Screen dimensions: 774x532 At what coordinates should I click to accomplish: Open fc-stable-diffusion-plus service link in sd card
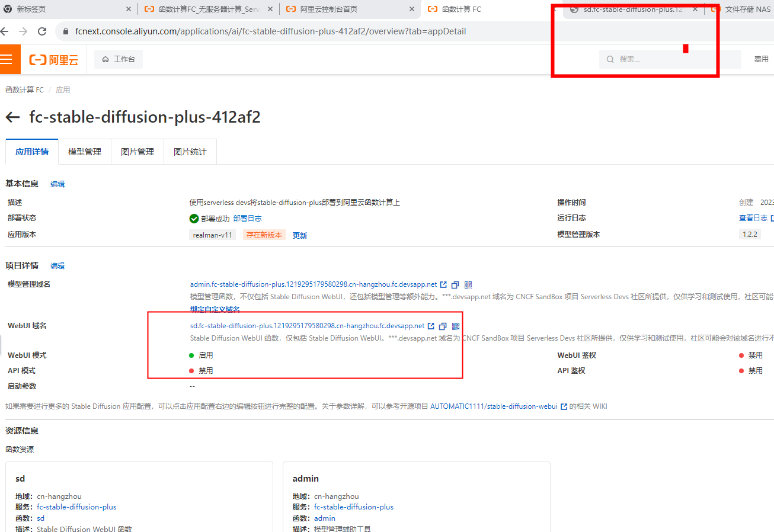click(x=76, y=507)
